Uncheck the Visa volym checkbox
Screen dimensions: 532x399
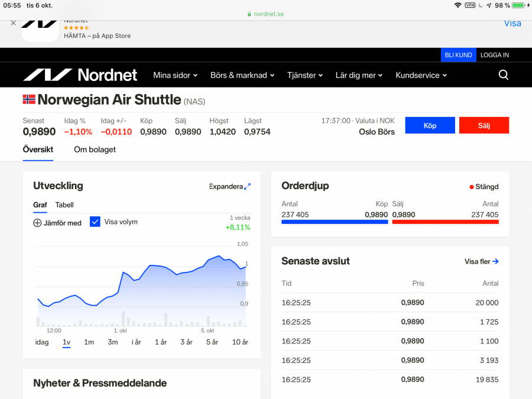coord(95,222)
